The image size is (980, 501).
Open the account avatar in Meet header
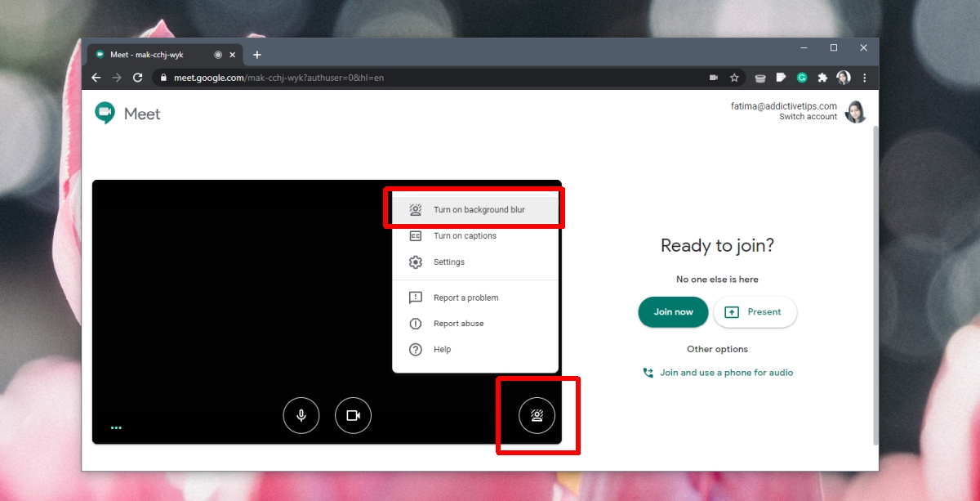855,112
